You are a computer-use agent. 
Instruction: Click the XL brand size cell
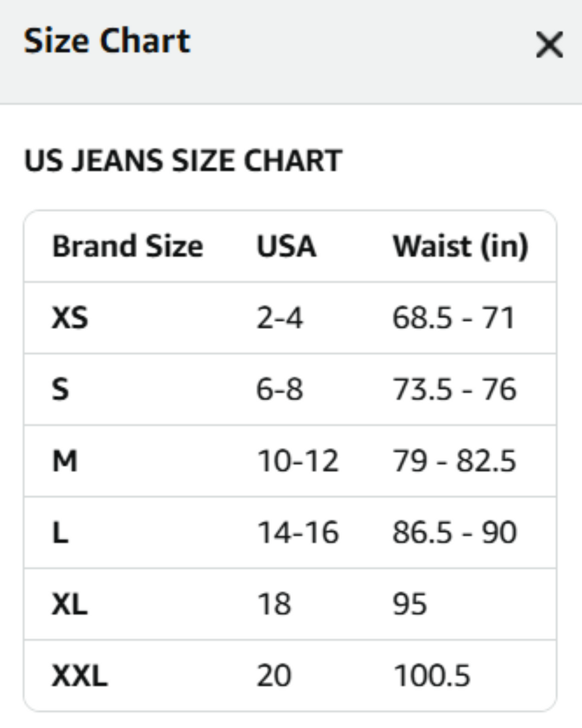click(x=69, y=604)
